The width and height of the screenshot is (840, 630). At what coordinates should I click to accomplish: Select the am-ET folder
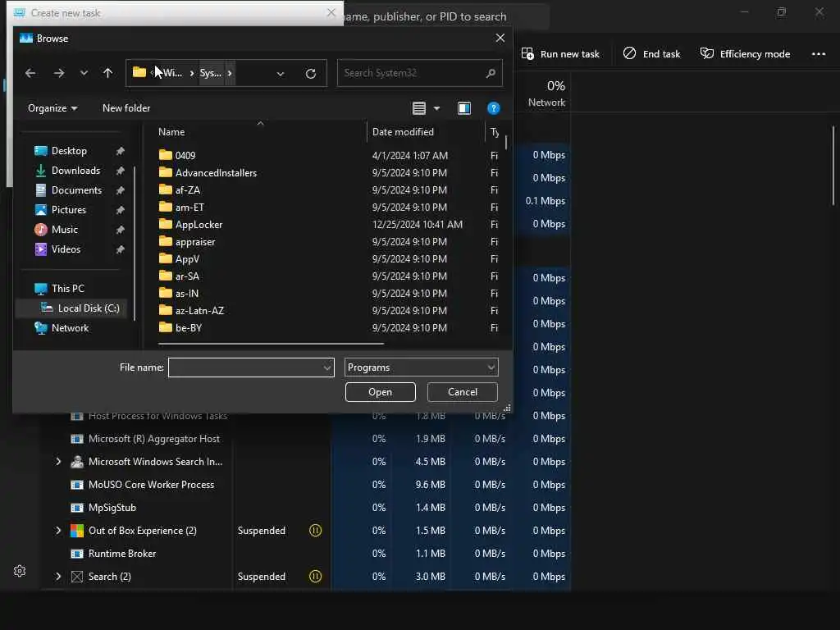(189, 208)
